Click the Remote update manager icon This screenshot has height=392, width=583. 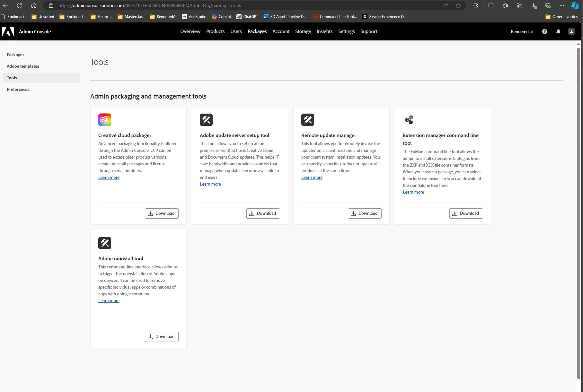(x=308, y=120)
